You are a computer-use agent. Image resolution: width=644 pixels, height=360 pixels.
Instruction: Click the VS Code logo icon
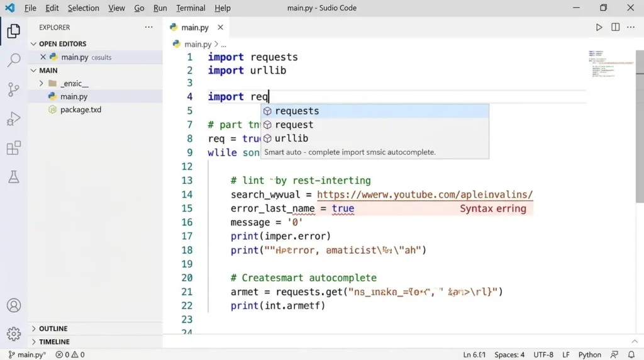[x=10, y=8]
